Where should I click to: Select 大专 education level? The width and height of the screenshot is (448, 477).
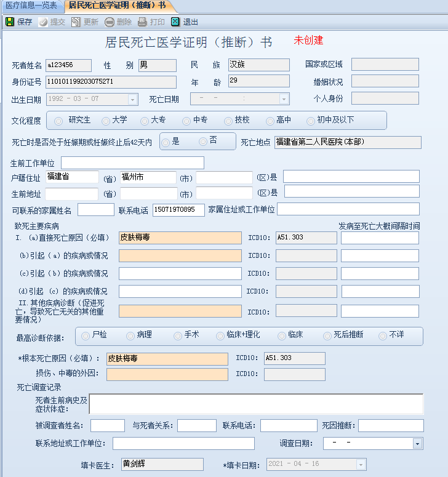point(145,121)
